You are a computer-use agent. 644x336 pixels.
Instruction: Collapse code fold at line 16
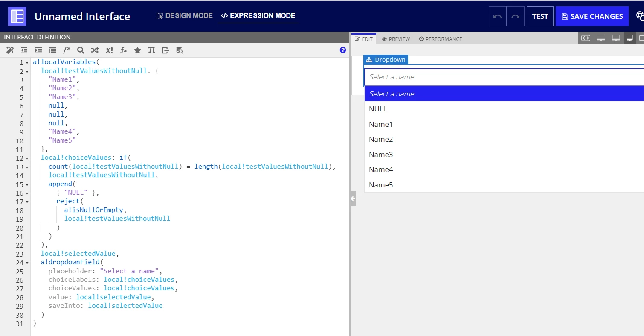coord(27,193)
